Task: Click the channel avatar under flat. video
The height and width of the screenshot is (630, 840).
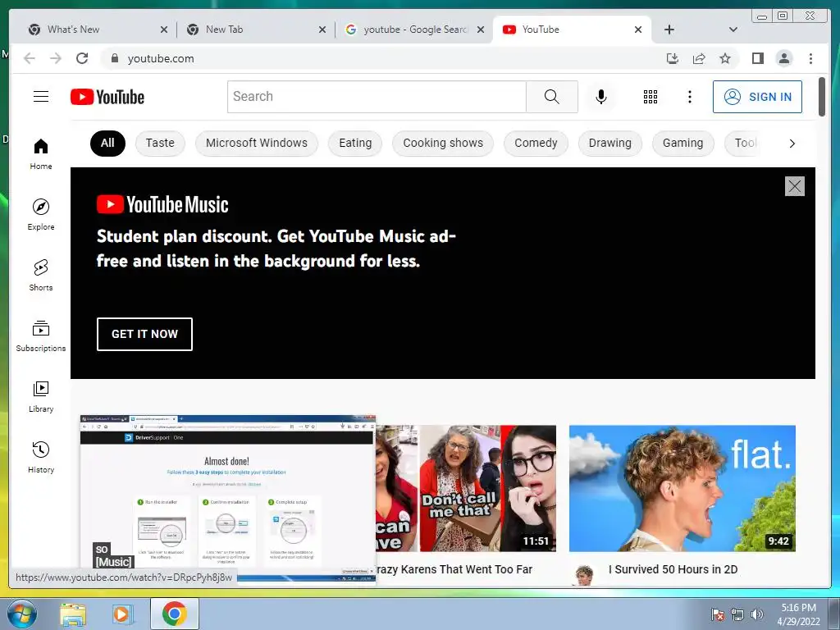Action: click(584, 575)
